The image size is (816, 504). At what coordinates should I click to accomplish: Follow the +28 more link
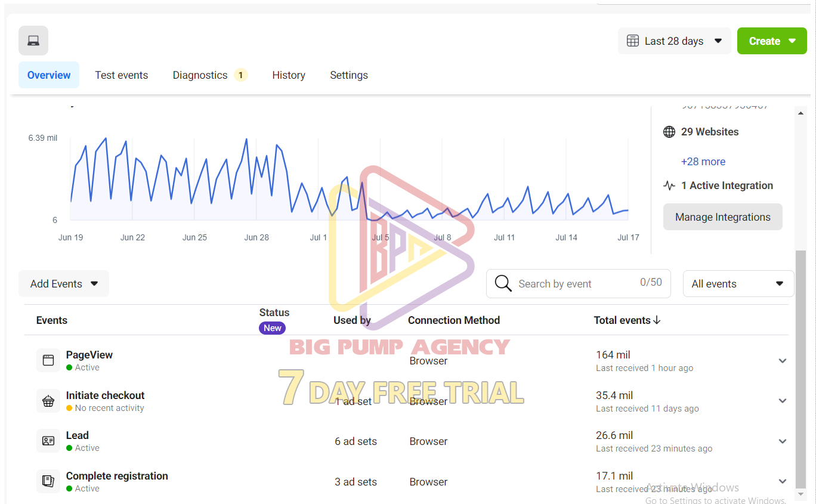click(x=703, y=162)
